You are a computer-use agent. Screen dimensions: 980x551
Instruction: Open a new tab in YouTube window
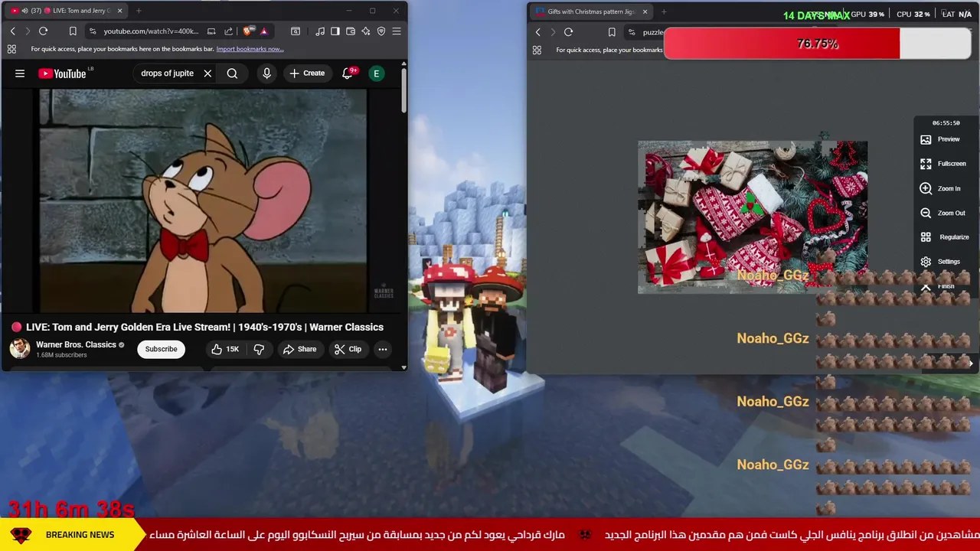[x=139, y=11]
